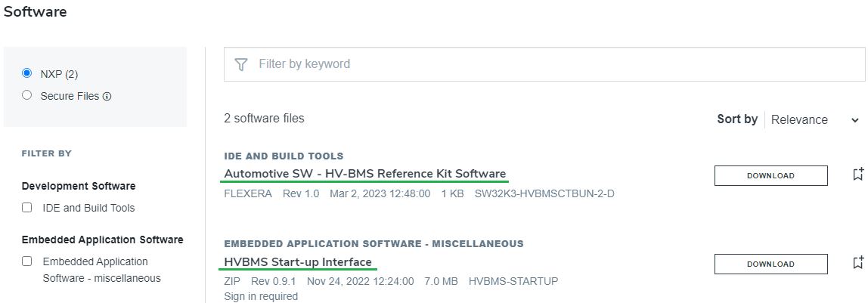Focus the Filter by keyword field

(x=544, y=64)
